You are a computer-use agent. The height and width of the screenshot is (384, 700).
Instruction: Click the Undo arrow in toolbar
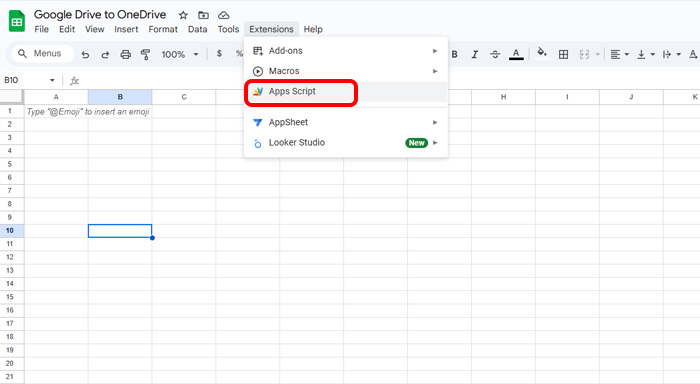tap(85, 54)
